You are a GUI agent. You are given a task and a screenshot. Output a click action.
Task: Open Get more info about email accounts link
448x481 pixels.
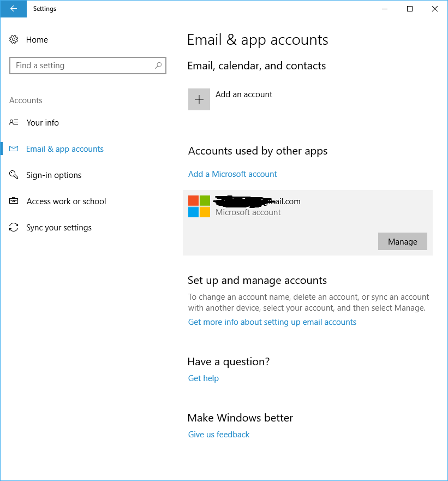(x=272, y=322)
